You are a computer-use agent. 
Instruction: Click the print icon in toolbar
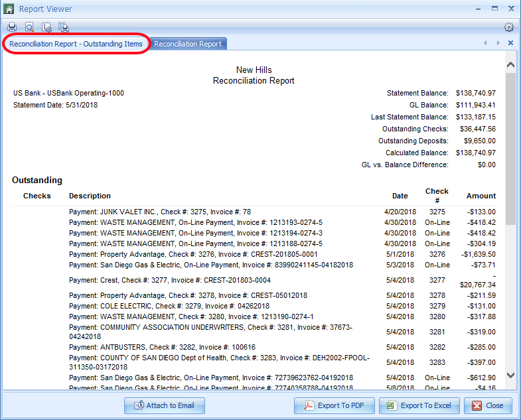pyautogui.click(x=11, y=27)
